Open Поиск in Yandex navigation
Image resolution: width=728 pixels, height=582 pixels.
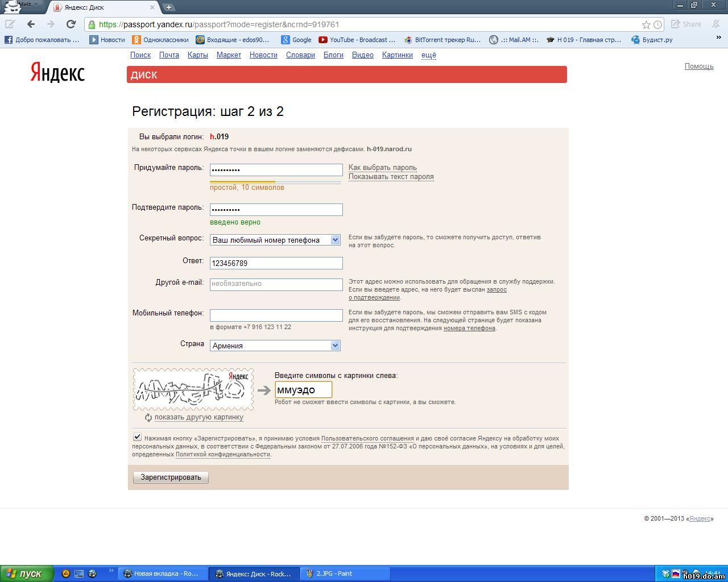(140, 55)
